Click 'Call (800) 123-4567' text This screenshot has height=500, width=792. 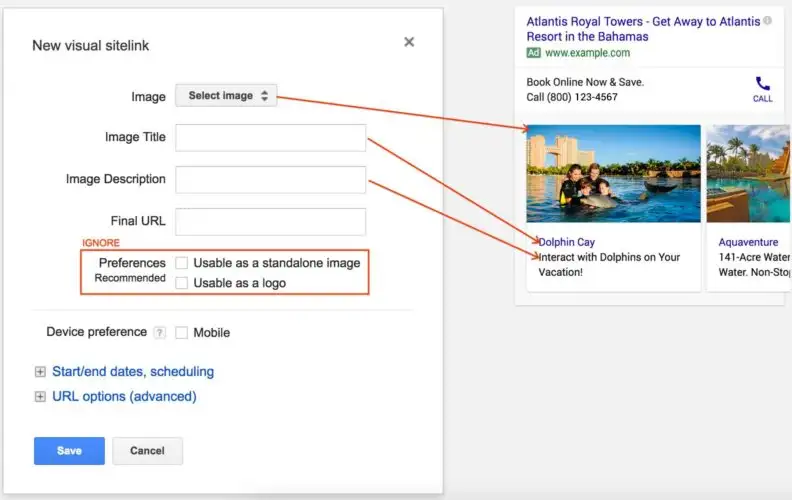(572, 97)
